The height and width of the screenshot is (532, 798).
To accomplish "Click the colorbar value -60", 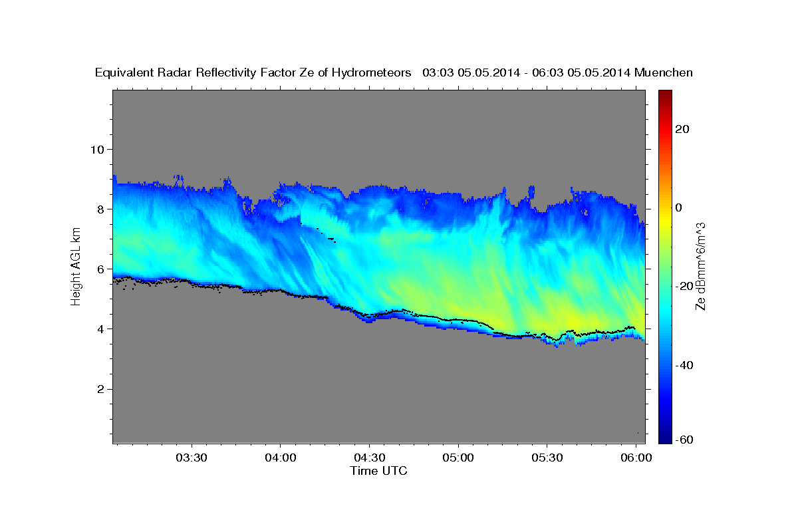I will pos(684,440).
